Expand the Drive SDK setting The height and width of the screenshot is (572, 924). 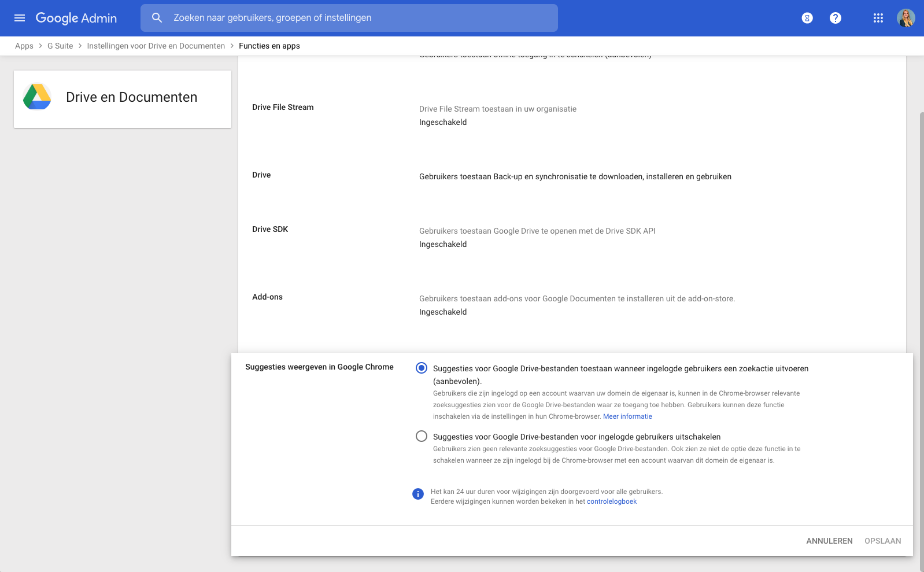[572, 237]
